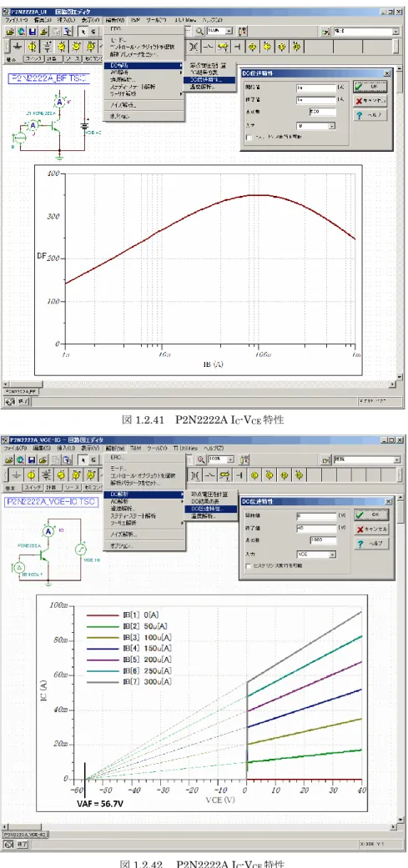The image size is (408, 868).
Task: Click the transistor symbol in BF window schematic
Action: (57, 126)
